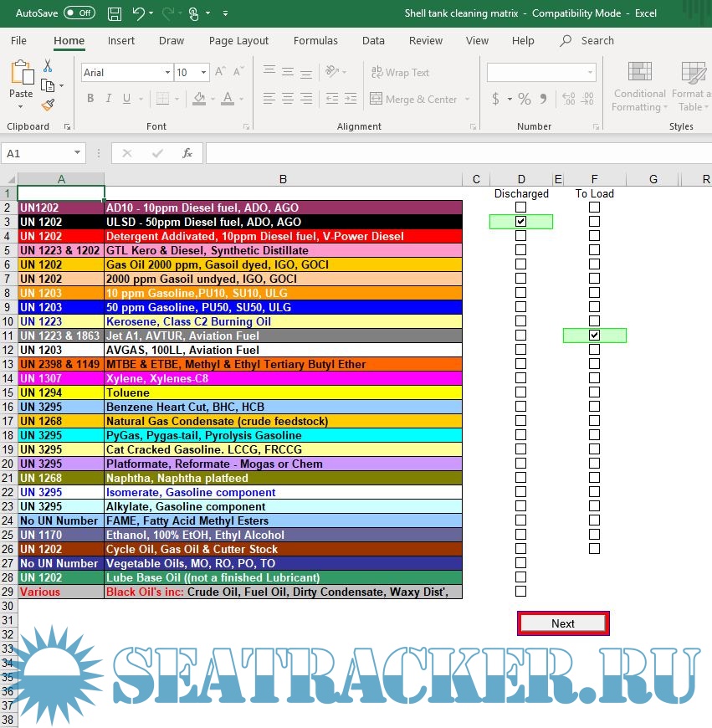The height and width of the screenshot is (728, 712).
Task: Uncheck Discharged box for ULSD 50ppm row
Action: [x=521, y=222]
